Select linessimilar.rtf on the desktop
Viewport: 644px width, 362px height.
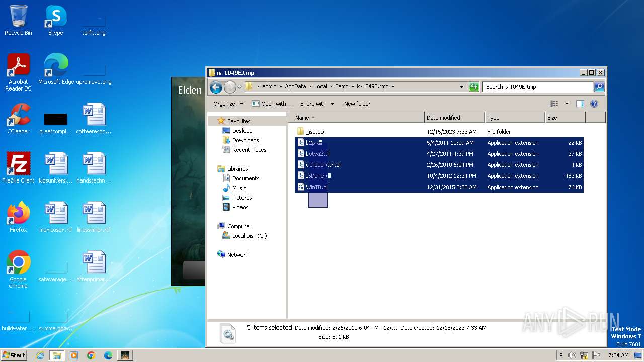click(94, 217)
